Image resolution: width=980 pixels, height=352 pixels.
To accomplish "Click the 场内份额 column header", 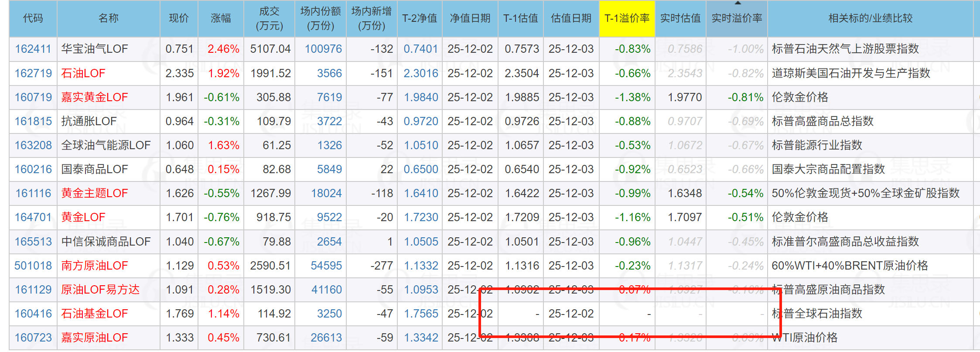I will point(320,18).
